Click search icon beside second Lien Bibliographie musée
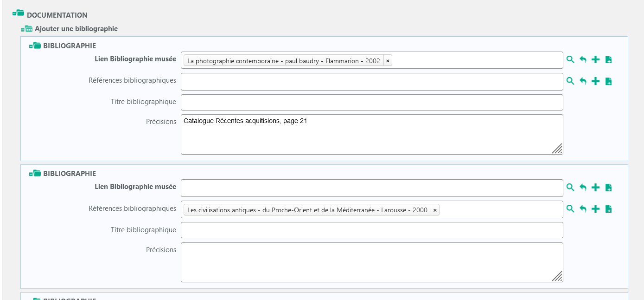 (x=570, y=187)
